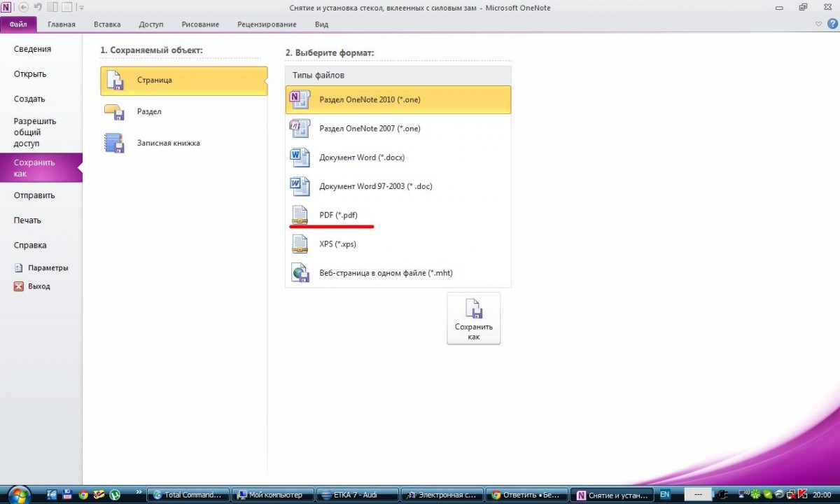Open the Доступ ribbon tab

tap(150, 24)
